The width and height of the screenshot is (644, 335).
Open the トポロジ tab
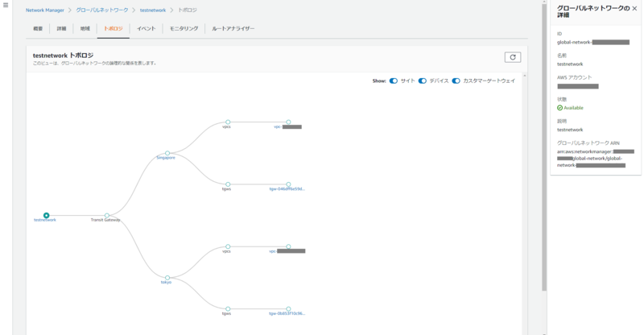[114, 29]
